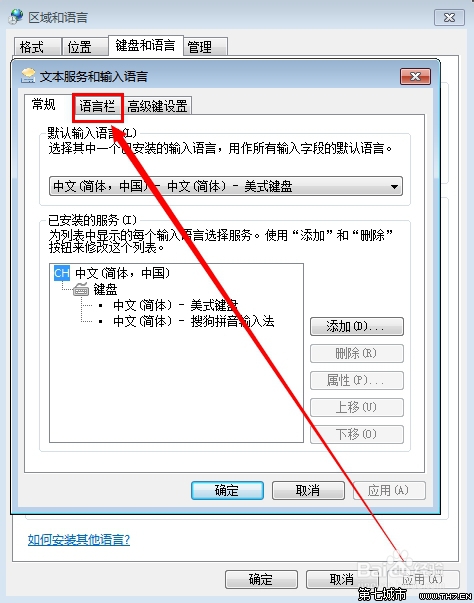Image resolution: width=474 pixels, height=603 pixels.
Task: Select 中文(简体) - 美式键盘 entry
Action: (176, 305)
